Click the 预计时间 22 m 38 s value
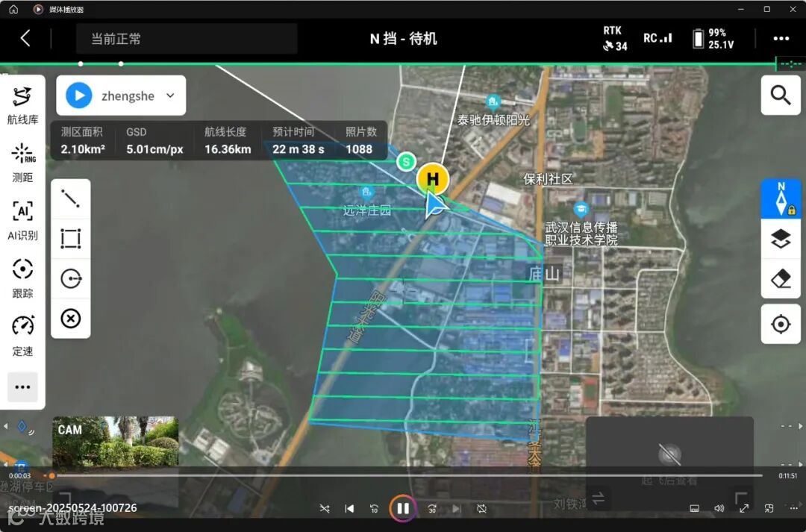This screenshot has height=532, width=806. 298,149
